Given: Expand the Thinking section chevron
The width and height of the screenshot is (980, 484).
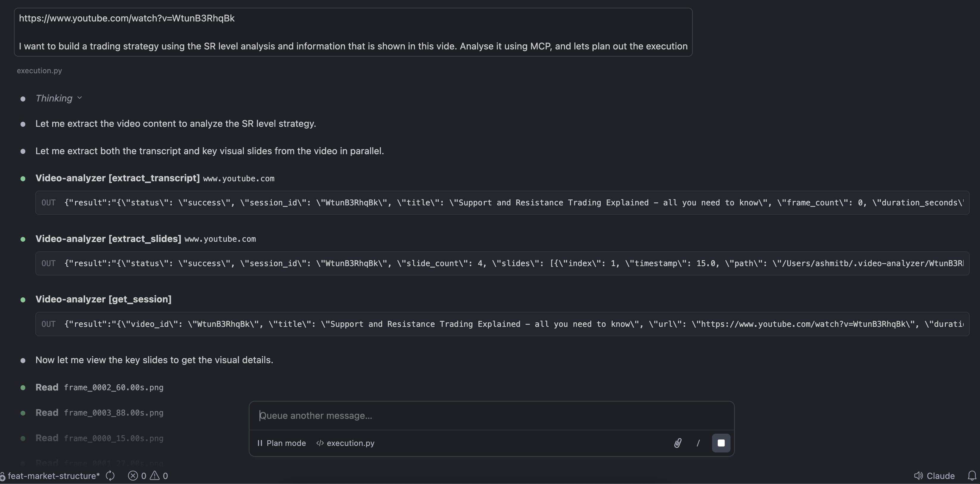Looking at the screenshot, I should [79, 98].
